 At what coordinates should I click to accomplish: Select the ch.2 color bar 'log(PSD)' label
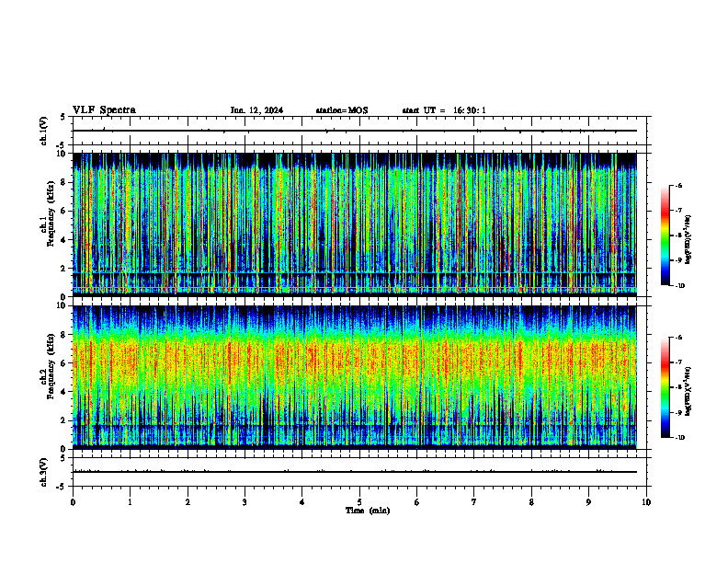pos(688,391)
